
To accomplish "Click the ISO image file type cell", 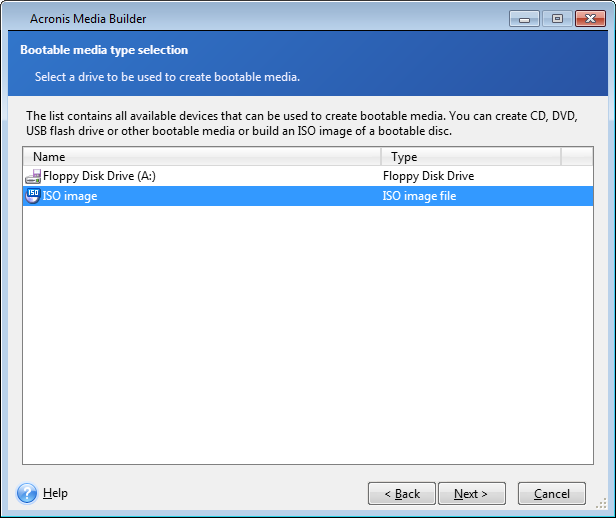I will pyautogui.click(x=420, y=196).
